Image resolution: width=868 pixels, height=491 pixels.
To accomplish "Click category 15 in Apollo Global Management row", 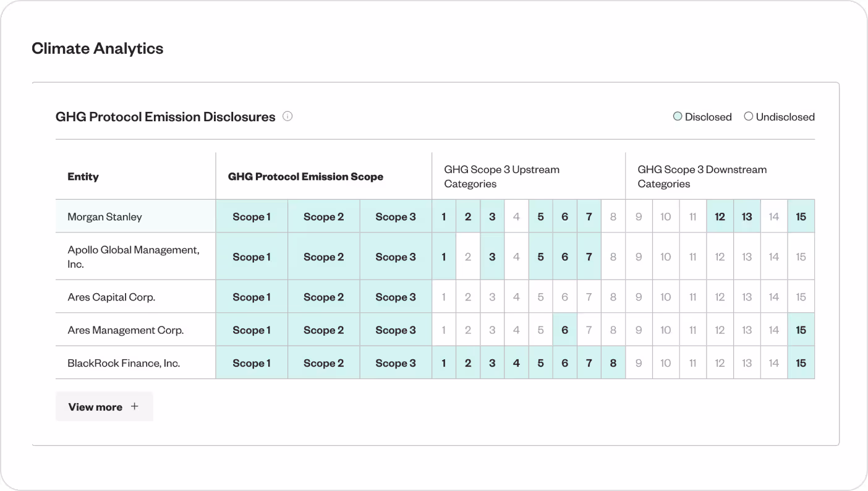I will 801,257.
